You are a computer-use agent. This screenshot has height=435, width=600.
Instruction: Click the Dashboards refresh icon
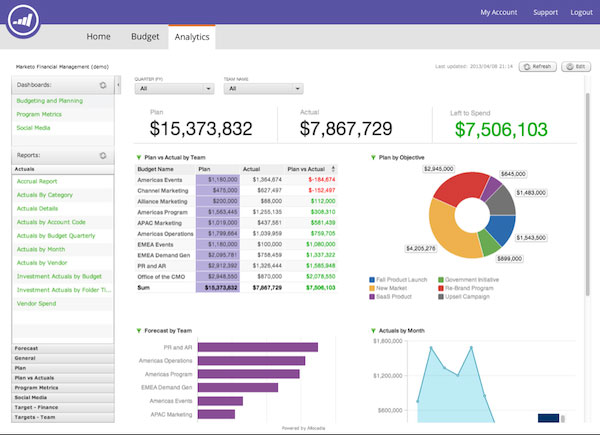[x=103, y=85]
